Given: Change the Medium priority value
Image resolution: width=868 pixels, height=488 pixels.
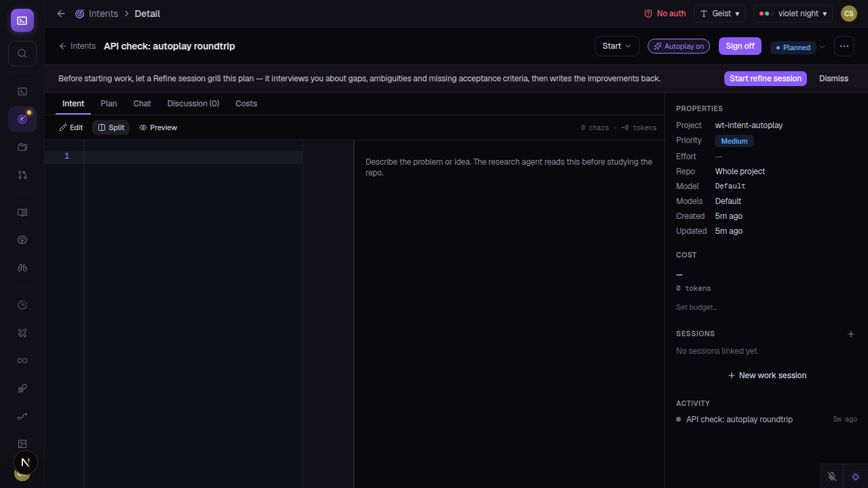Looking at the screenshot, I should pos(734,141).
